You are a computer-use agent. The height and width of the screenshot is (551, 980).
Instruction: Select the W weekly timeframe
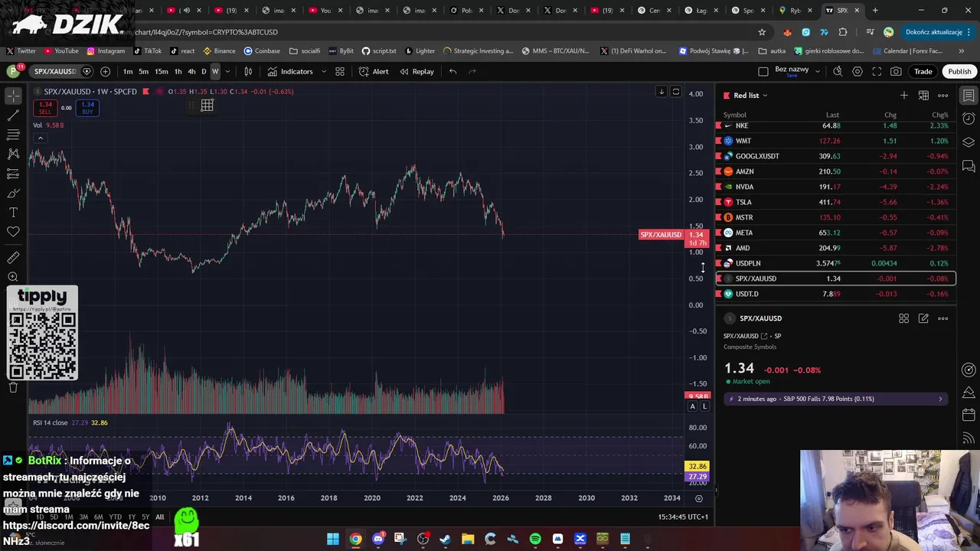pos(215,71)
